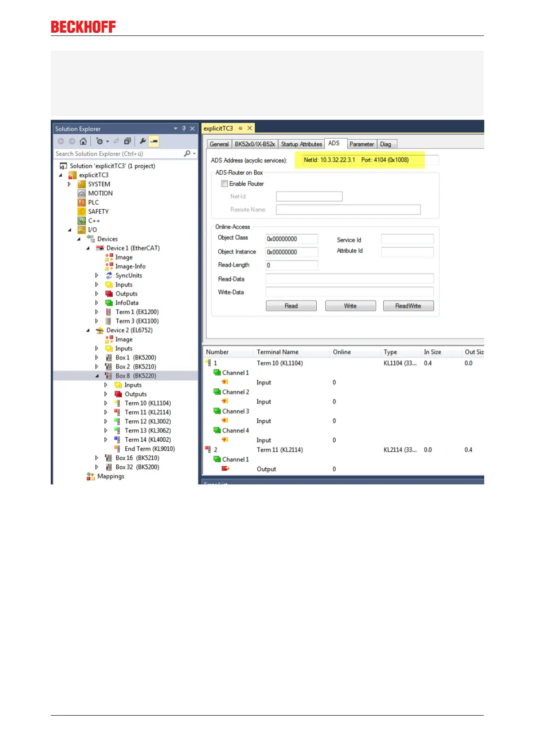The width and height of the screenshot is (535, 756).
Task: Click the Search Solution Explorer box
Action: click(x=118, y=154)
